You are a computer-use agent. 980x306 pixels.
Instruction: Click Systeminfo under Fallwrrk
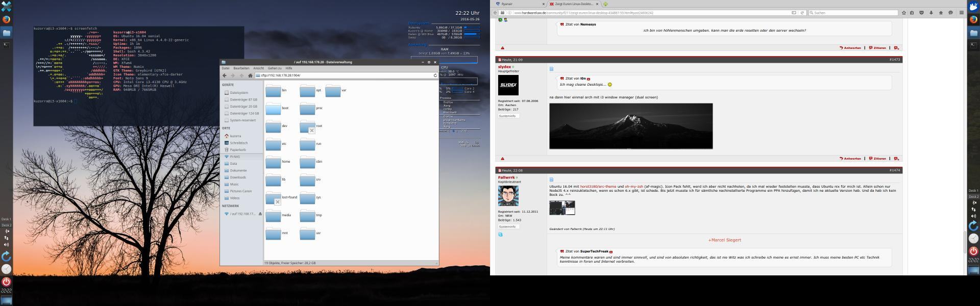point(508,226)
